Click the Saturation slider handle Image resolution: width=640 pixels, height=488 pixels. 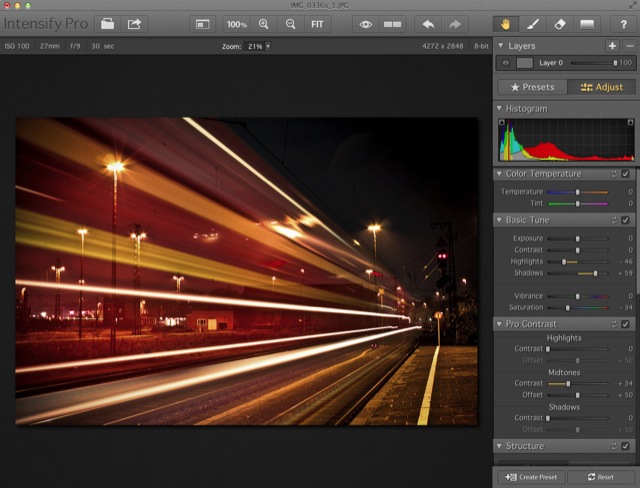[568, 309]
